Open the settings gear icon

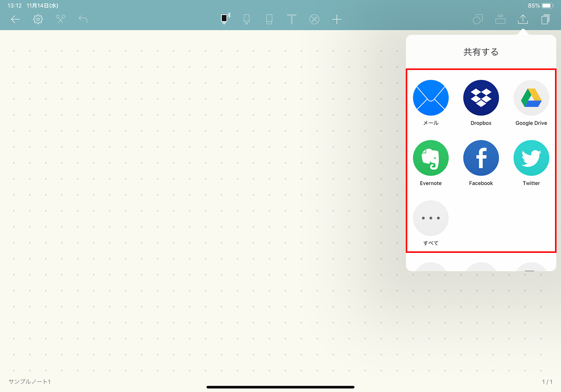point(38,19)
